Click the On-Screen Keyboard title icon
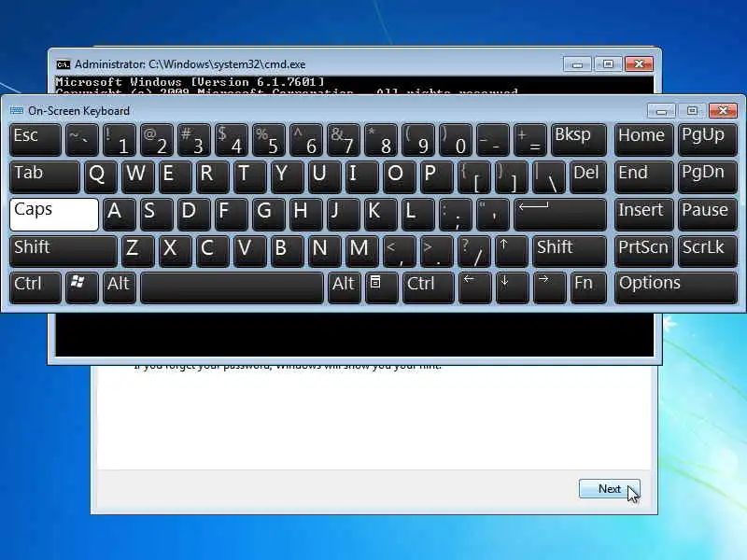 pos(17,110)
